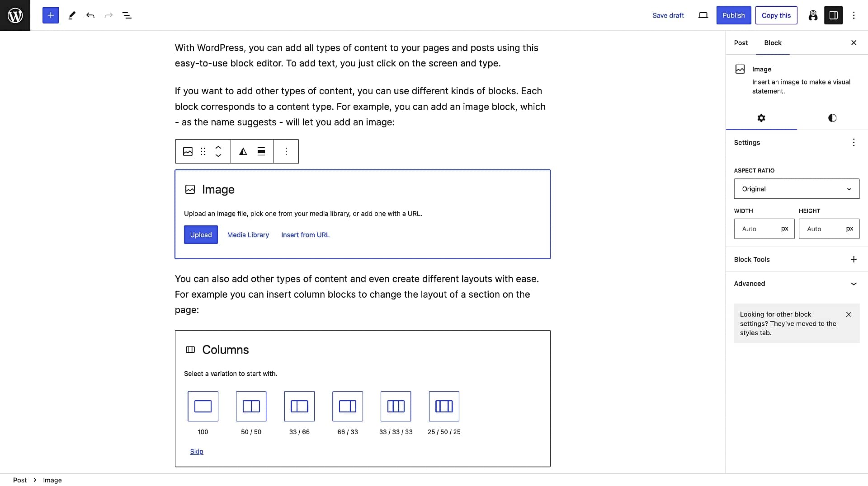Expand the Advanced panel
This screenshot has width=868, height=486.
click(x=797, y=284)
